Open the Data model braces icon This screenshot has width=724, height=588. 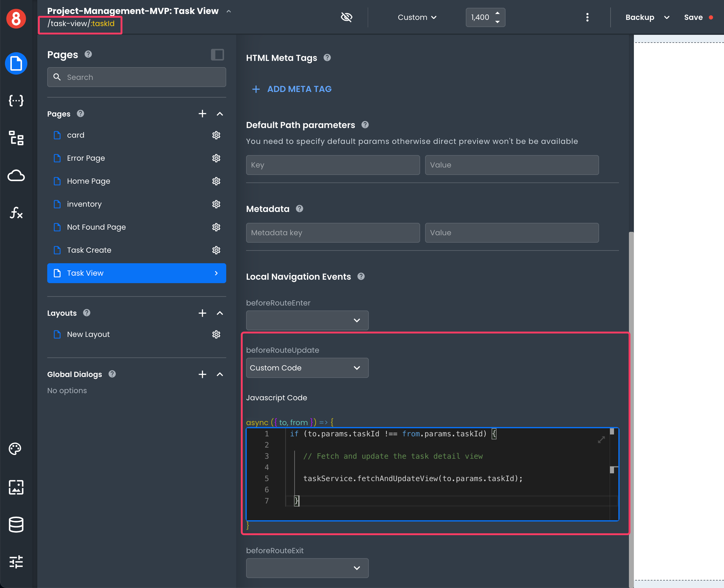(16, 101)
